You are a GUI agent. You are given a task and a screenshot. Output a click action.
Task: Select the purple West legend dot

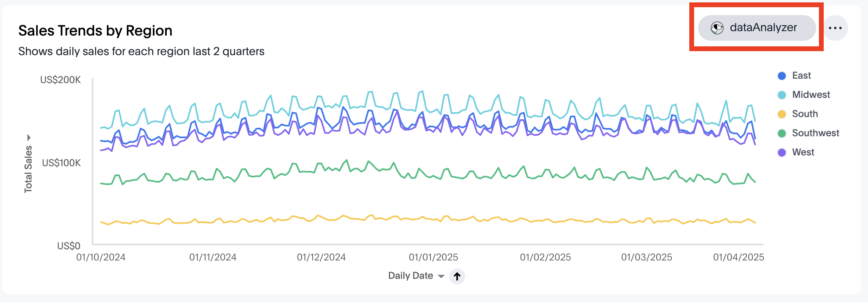(782, 153)
